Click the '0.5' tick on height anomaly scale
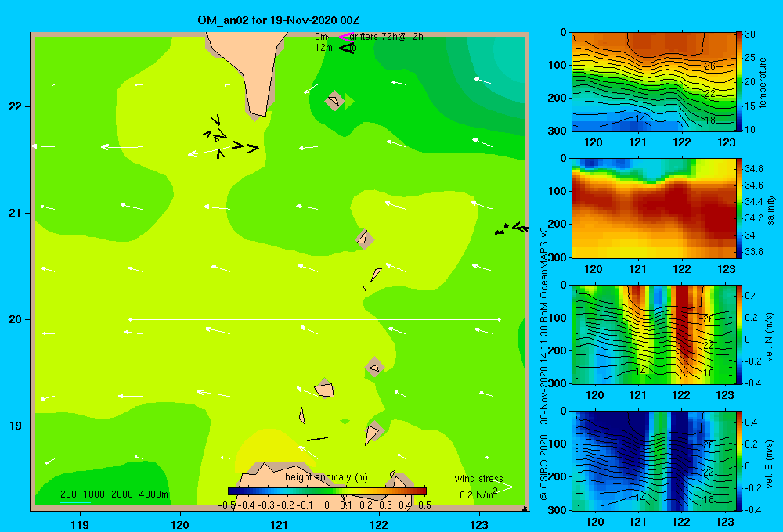The width and height of the screenshot is (783, 532). (x=424, y=505)
